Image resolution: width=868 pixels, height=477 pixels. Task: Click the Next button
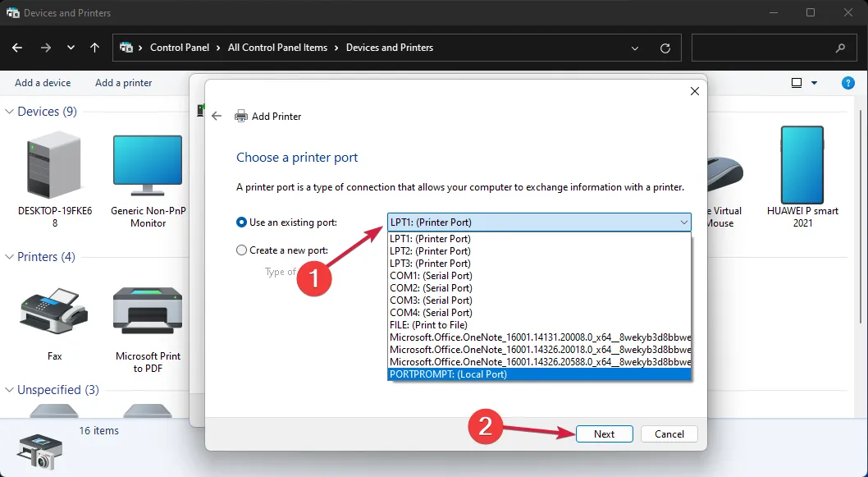tap(604, 434)
